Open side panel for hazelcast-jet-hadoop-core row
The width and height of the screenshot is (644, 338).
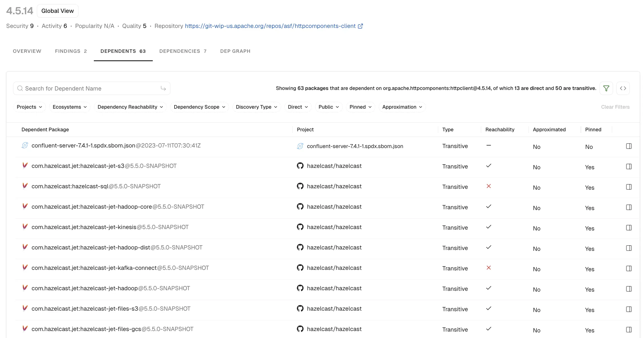coord(629,207)
